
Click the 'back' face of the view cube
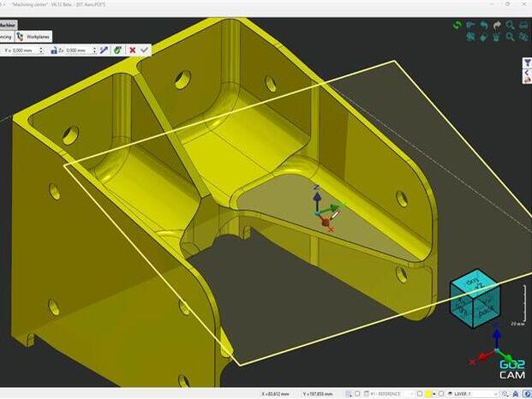pyautogui.click(x=487, y=307)
